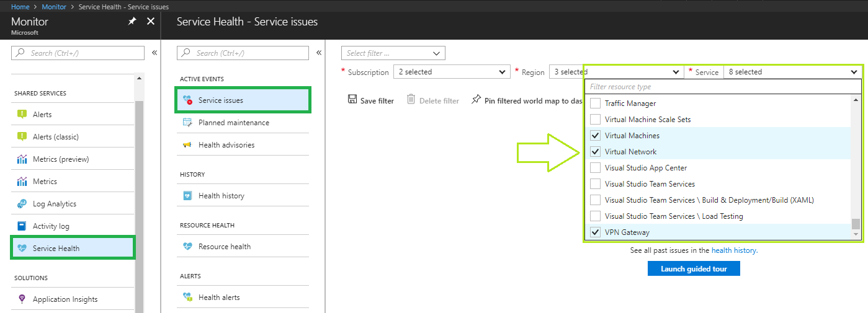The width and height of the screenshot is (868, 313).
Task: Click the Resource health icon
Action: (187, 247)
